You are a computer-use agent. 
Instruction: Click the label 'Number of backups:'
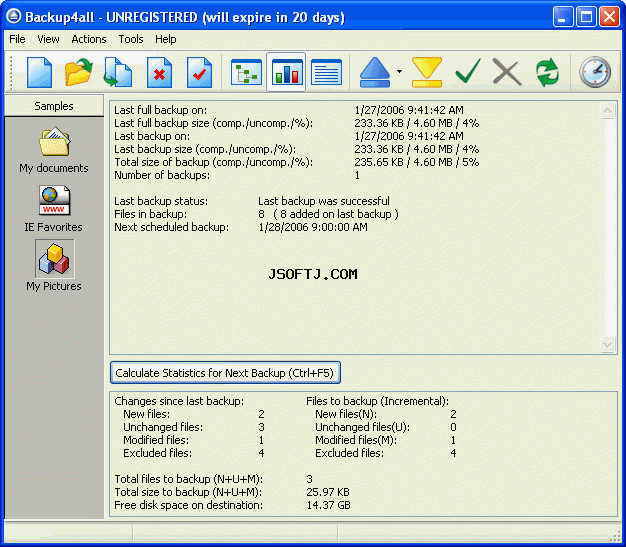coord(162,175)
